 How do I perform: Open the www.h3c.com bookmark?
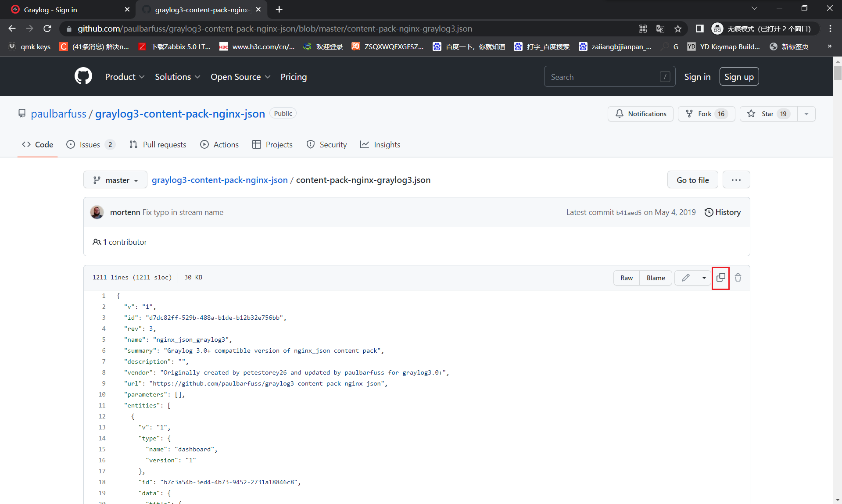coord(257,46)
